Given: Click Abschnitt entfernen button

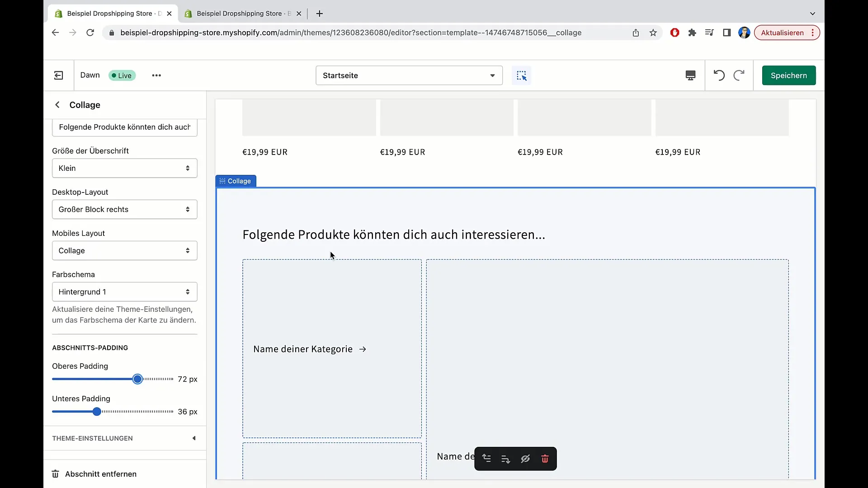Looking at the screenshot, I should [x=101, y=474].
